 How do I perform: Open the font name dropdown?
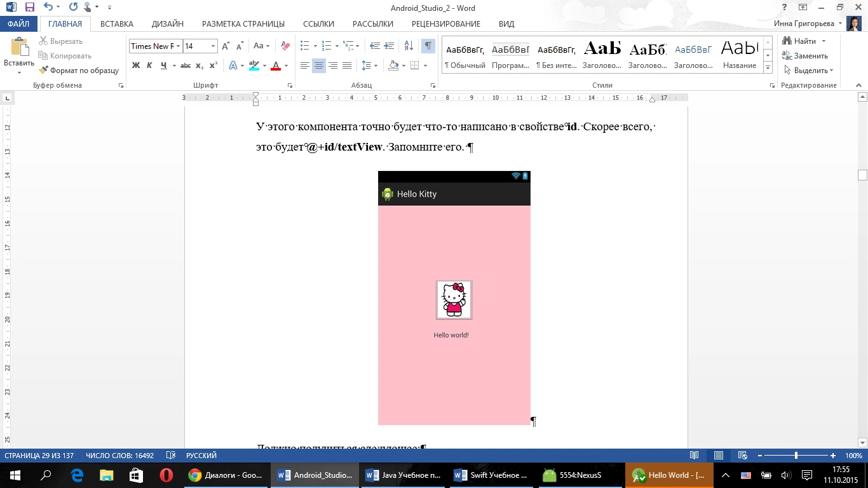179,46
